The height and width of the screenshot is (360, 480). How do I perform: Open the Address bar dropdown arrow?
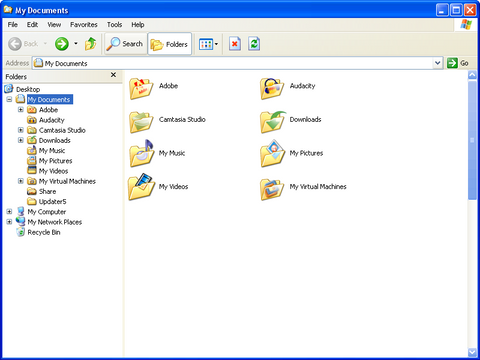[x=437, y=63]
